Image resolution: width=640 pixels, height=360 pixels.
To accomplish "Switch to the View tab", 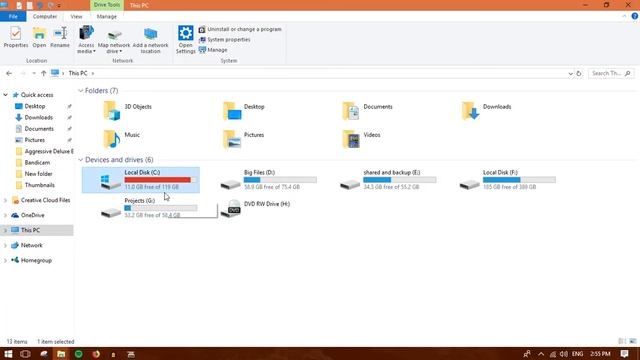I will tap(76, 16).
